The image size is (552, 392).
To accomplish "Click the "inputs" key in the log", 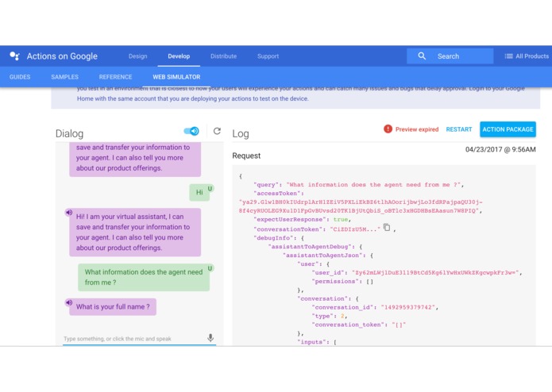I will [311, 342].
